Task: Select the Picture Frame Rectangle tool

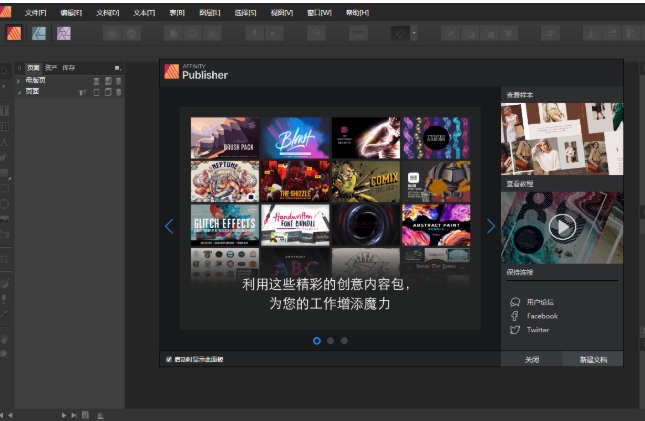Action: coord(5,188)
